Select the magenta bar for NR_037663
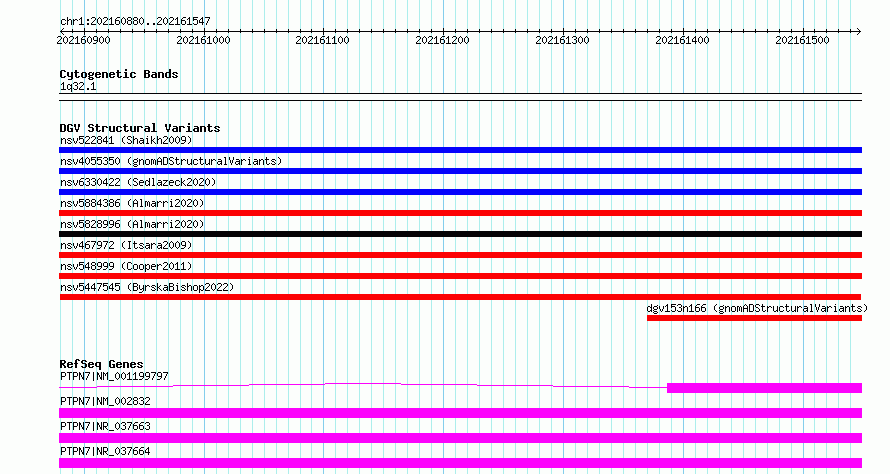The image size is (890, 474). [460, 438]
